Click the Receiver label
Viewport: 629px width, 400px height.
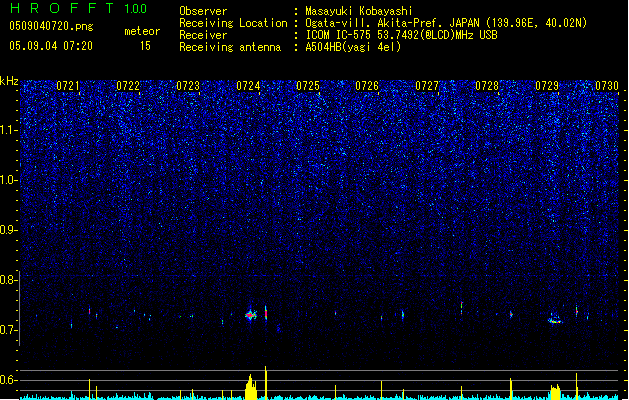203,35
